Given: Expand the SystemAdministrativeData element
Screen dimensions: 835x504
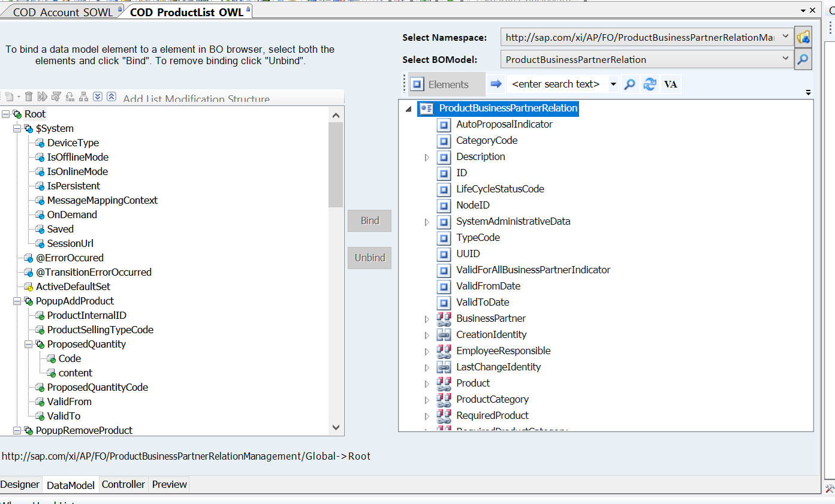Looking at the screenshot, I should [x=427, y=222].
